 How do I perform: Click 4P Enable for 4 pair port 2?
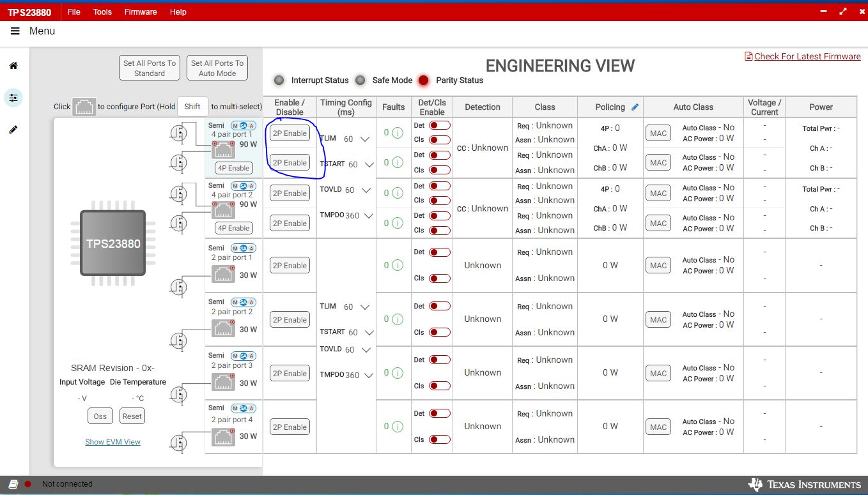pos(233,228)
